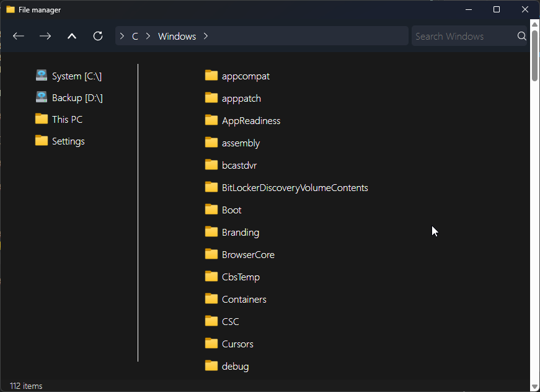The image size is (540, 392).
Task: Click the Boot folder icon
Action: coord(211,210)
